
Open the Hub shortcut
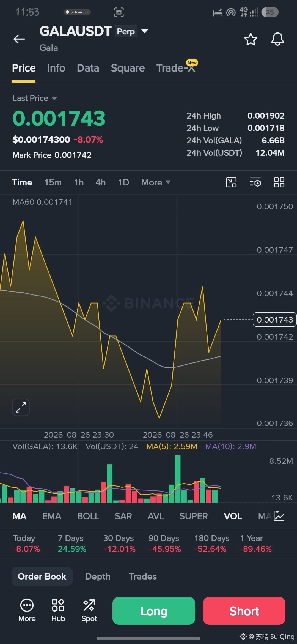[x=58, y=610]
